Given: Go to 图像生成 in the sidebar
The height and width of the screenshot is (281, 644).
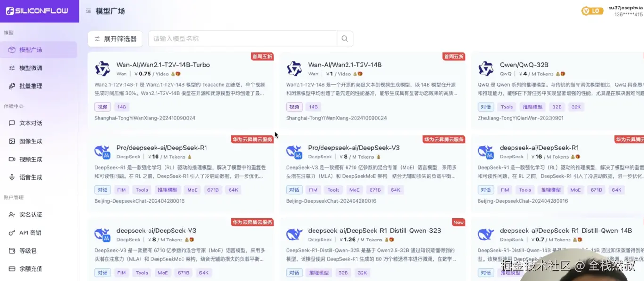Looking at the screenshot, I should 39,141.
